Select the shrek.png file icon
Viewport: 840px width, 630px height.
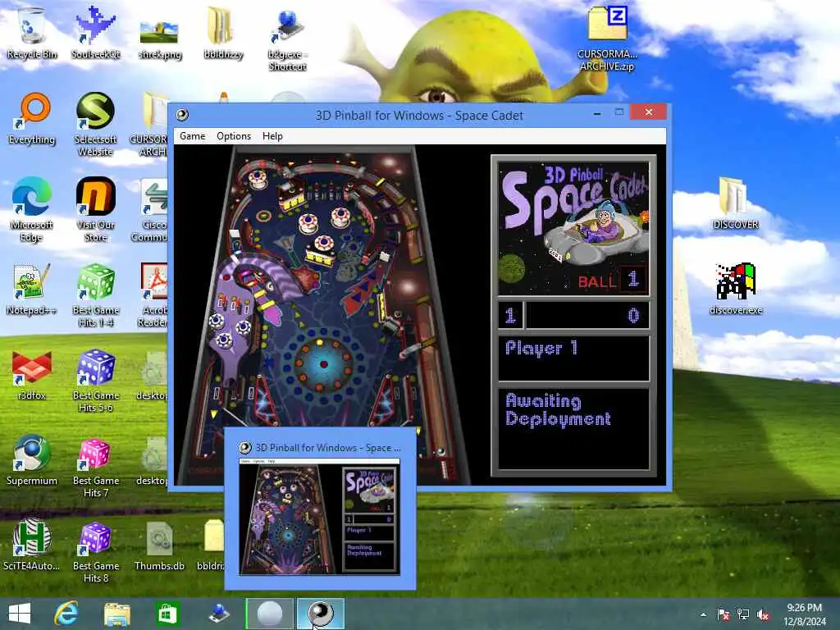pos(160,38)
